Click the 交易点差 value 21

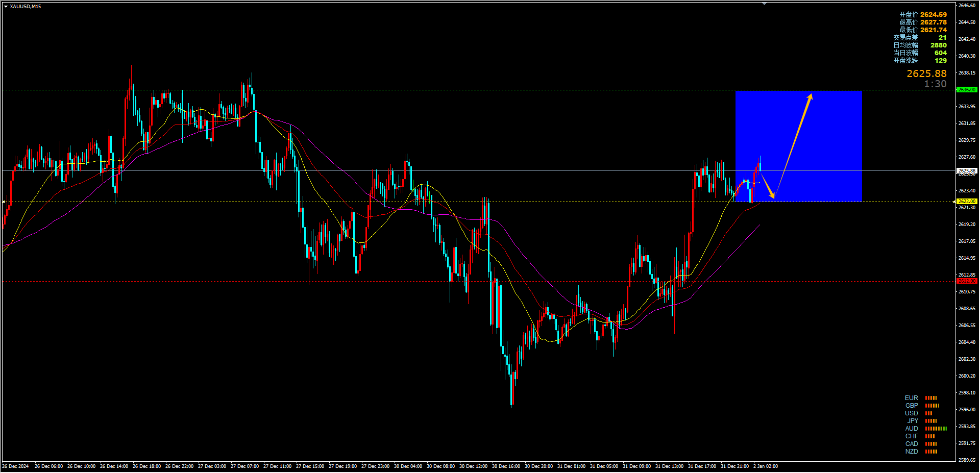coord(942,38)
